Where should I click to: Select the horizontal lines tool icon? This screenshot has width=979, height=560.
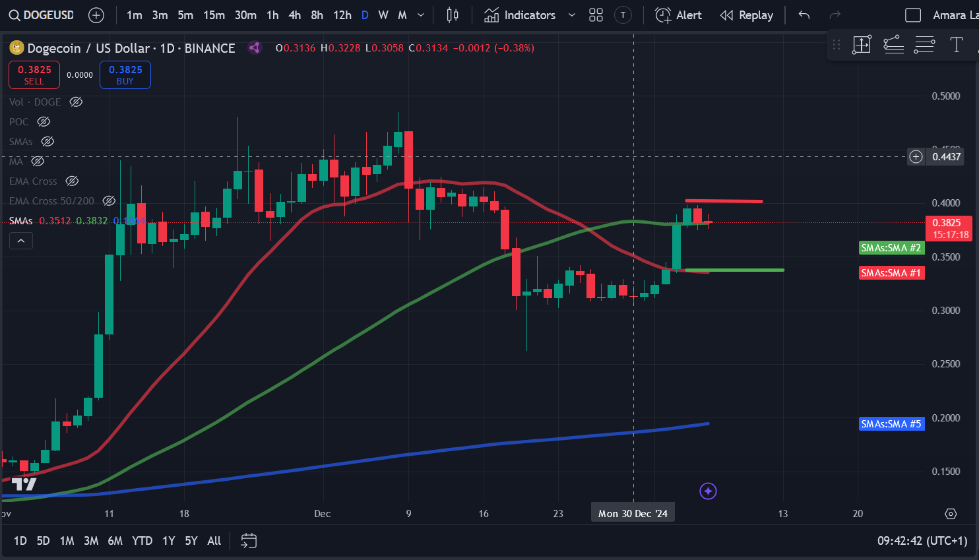pyautogui.click(x=924, y=45)
